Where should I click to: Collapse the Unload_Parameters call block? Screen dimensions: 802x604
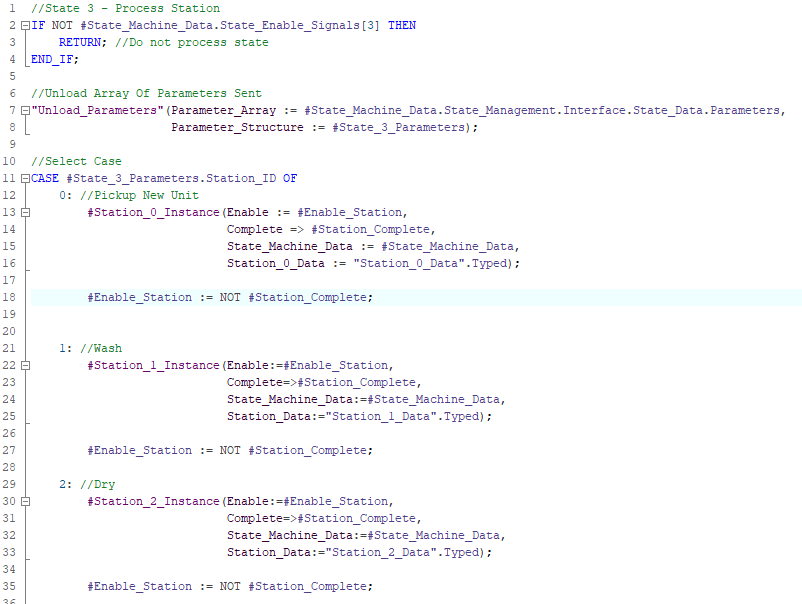[24, 110]
